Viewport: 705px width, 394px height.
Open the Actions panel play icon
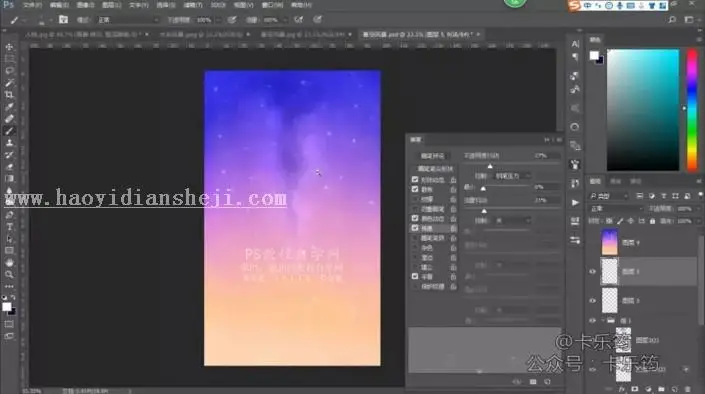575,202
